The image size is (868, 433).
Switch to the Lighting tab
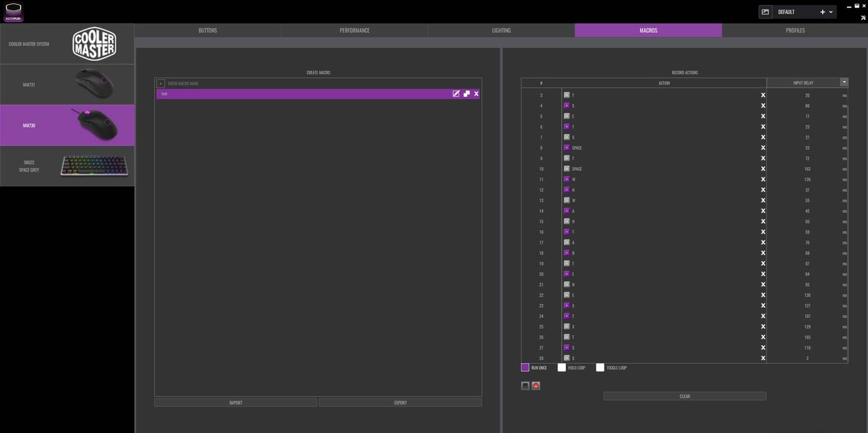click(501, 30)
